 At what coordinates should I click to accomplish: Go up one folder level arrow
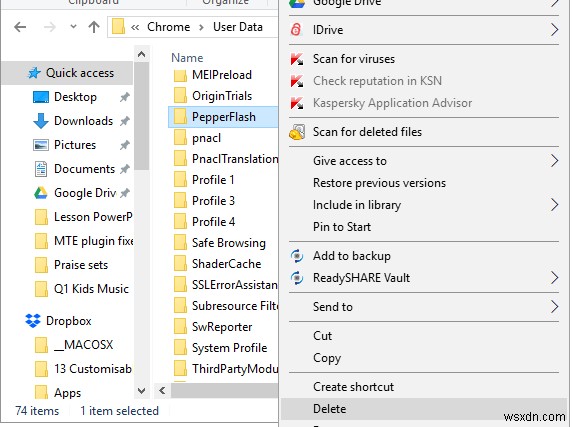[x=94, y=27]
